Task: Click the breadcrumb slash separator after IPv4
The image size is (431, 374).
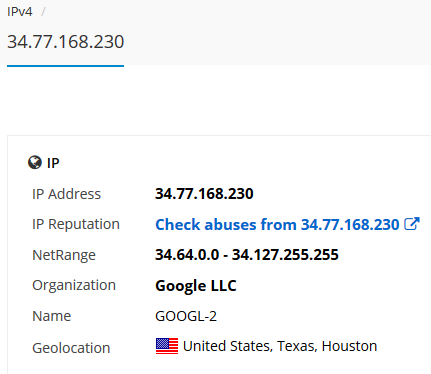Action: [43, 12]
